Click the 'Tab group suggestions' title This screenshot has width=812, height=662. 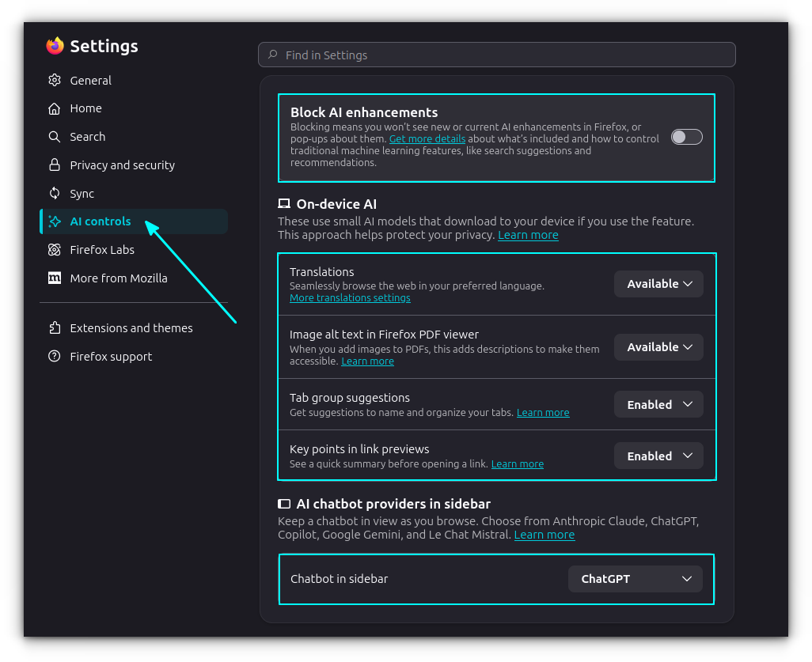(x=350, y=398)
